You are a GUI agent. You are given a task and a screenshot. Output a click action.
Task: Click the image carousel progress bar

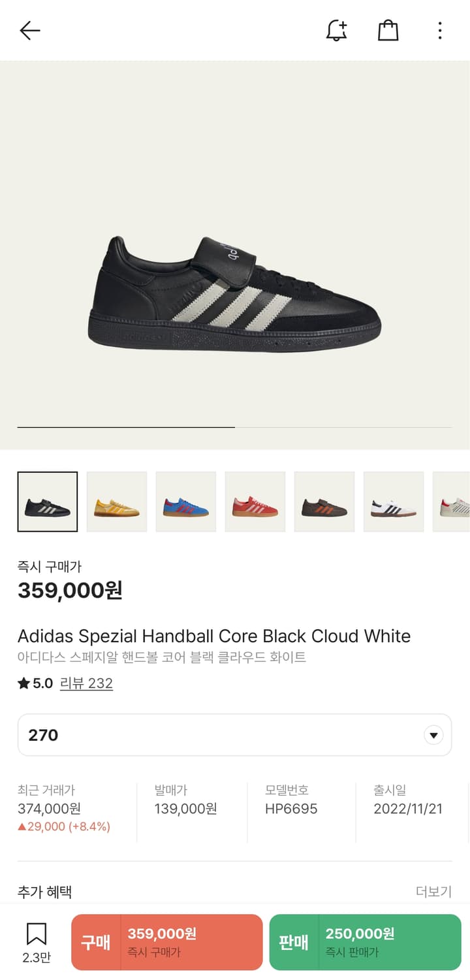point(234,427)
